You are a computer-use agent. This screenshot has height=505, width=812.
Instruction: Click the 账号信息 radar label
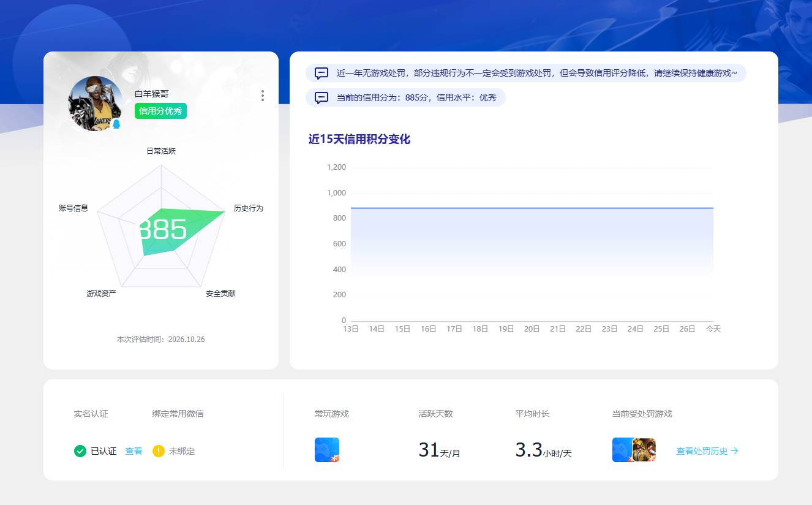[73, 208]
